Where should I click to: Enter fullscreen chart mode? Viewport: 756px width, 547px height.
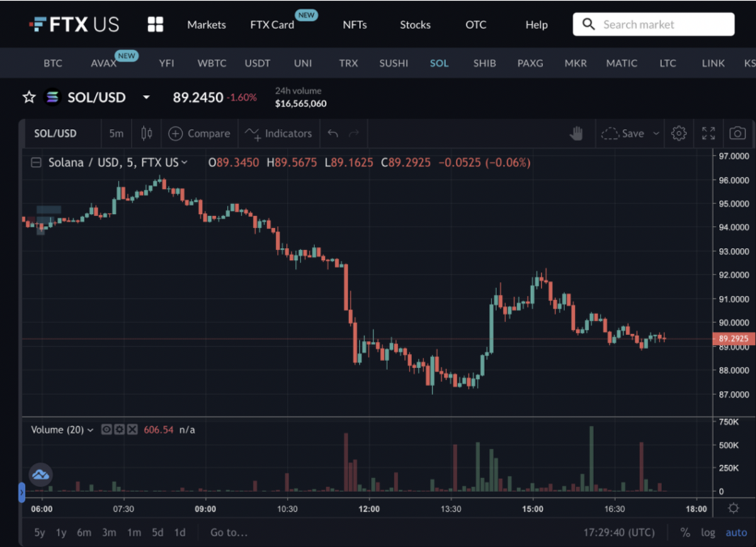pos(708,133)
